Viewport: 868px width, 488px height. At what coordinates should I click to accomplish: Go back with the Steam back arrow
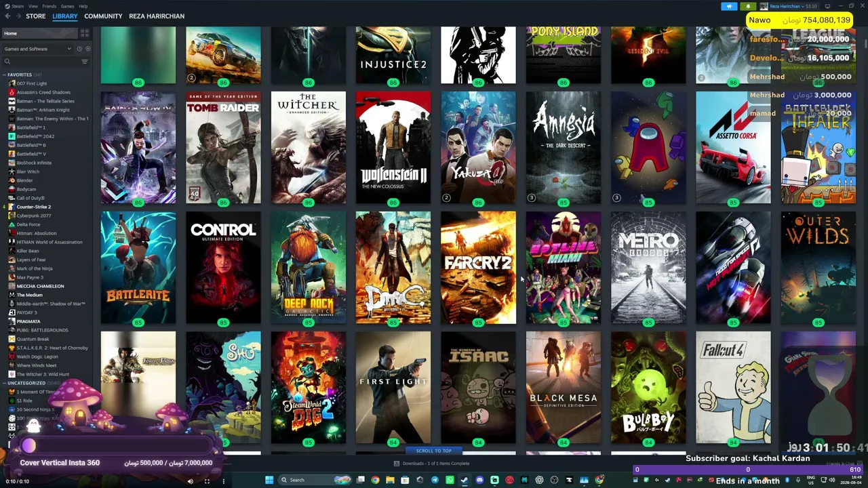tap(7, 16)
